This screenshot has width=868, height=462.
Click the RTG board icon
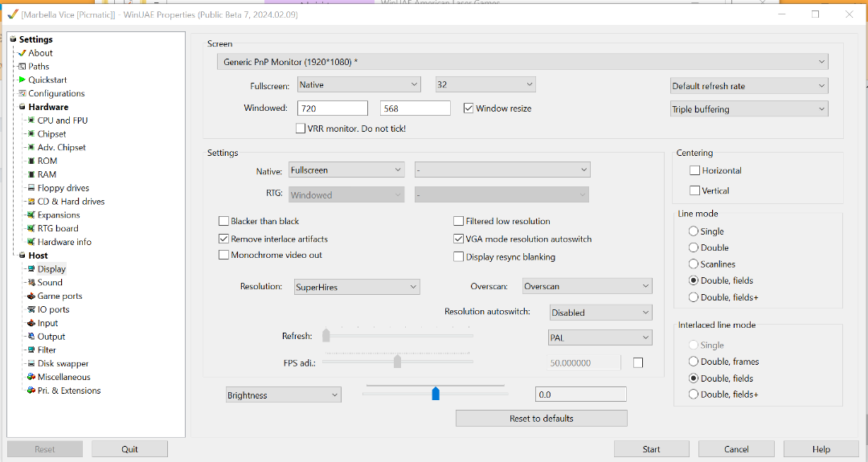[31, 228]
